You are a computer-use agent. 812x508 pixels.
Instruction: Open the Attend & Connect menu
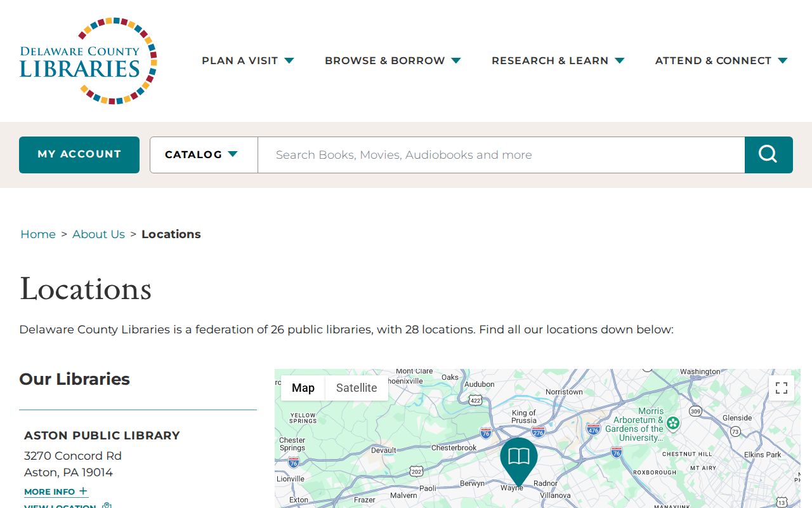click(x=721, y=60)
